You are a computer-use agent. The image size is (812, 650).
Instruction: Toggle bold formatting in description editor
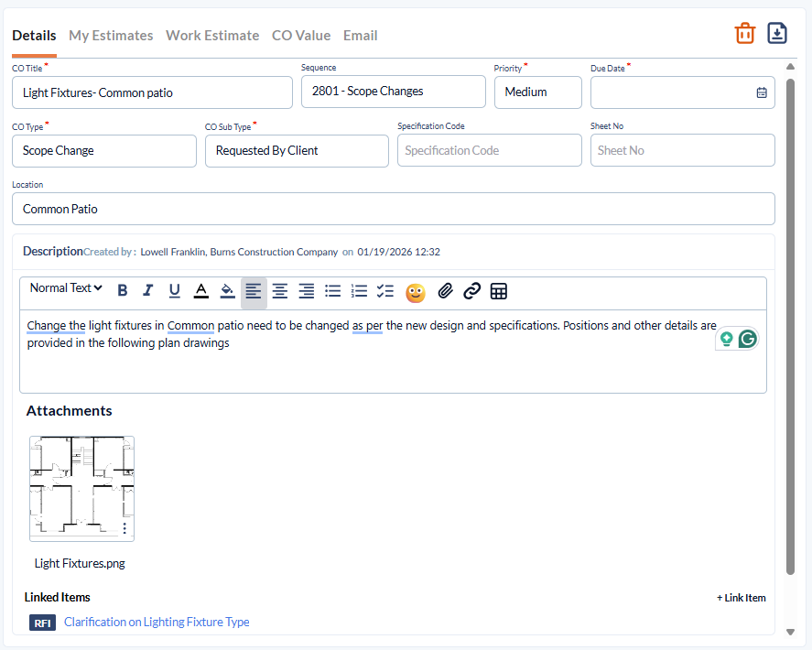tap(123, 290)
